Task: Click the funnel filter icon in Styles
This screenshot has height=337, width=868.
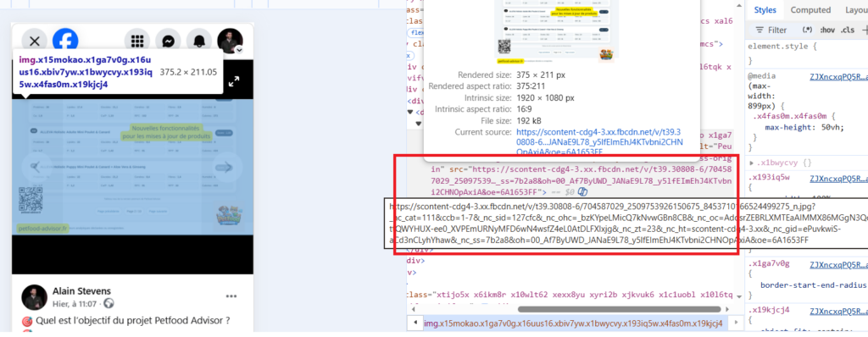Action: coord(759,30)
